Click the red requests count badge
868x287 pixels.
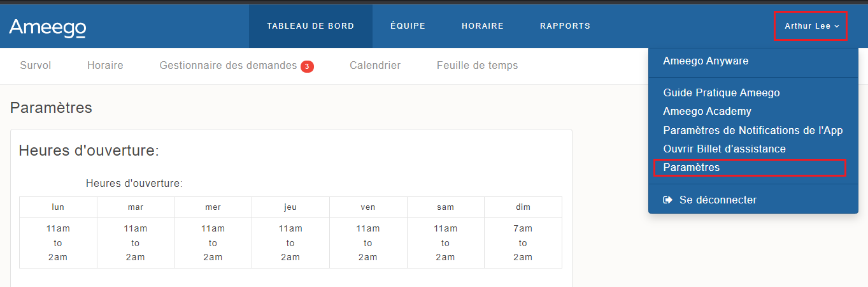tap(307, 66)
